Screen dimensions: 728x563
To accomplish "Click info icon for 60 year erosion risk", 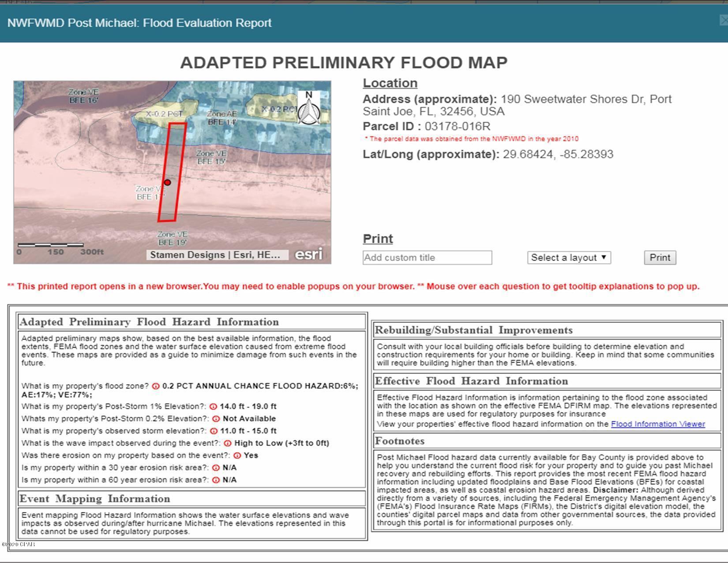I will click(x=216, y=480).
